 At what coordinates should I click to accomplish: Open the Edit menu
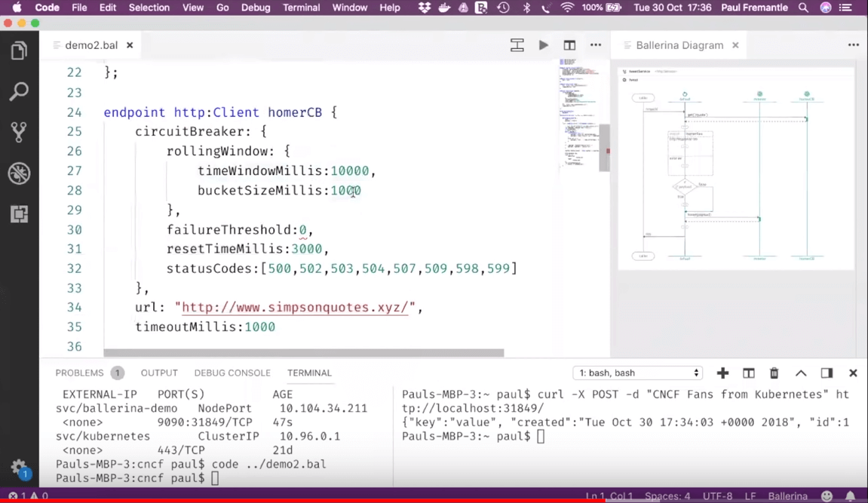click(107, 8)
